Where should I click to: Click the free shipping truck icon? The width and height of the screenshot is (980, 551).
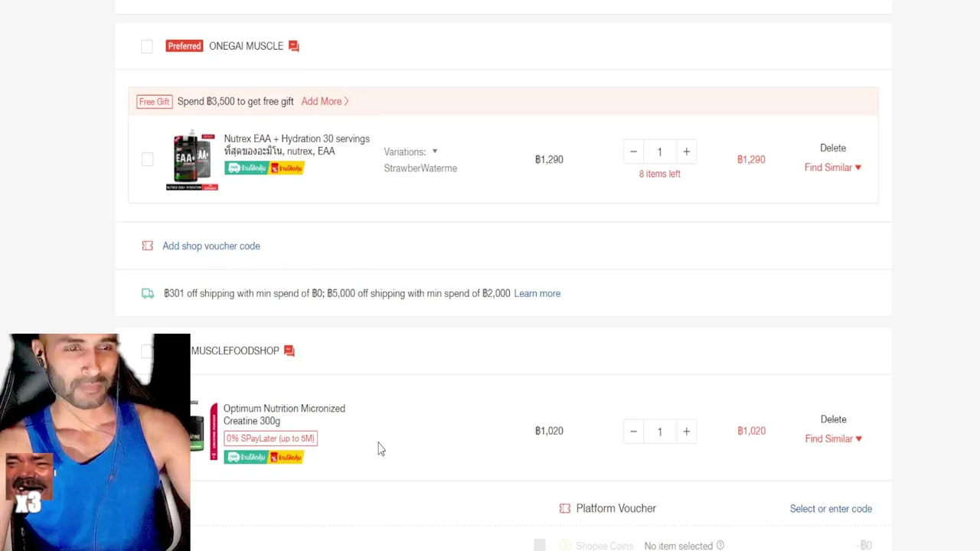(148, 293)
